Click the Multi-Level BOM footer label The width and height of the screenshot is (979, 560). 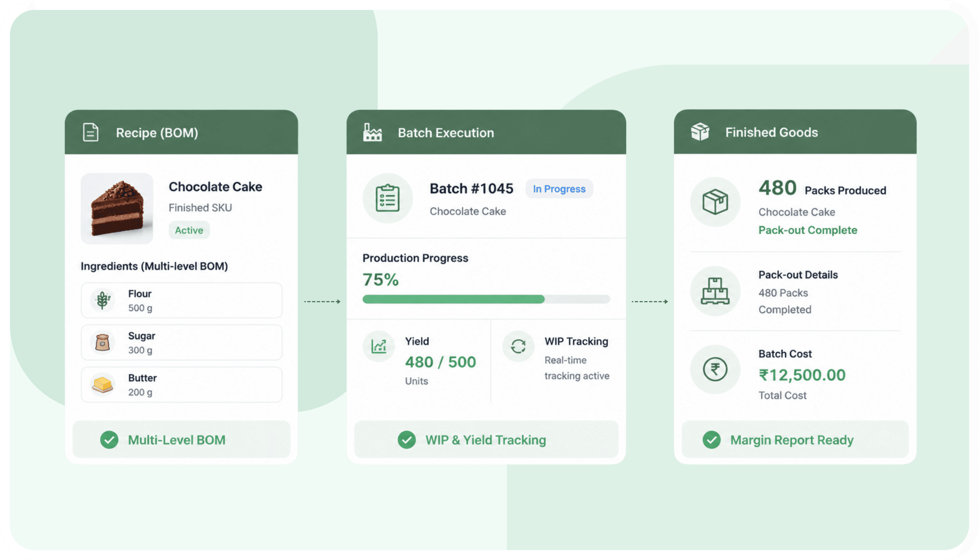(x=177, y=440)
